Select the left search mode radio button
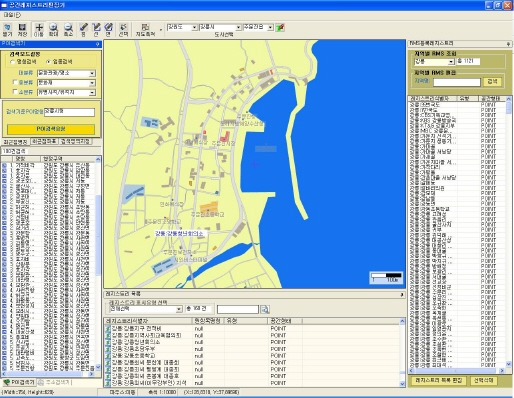The image size is (514, 398). (x=13, y=62)
